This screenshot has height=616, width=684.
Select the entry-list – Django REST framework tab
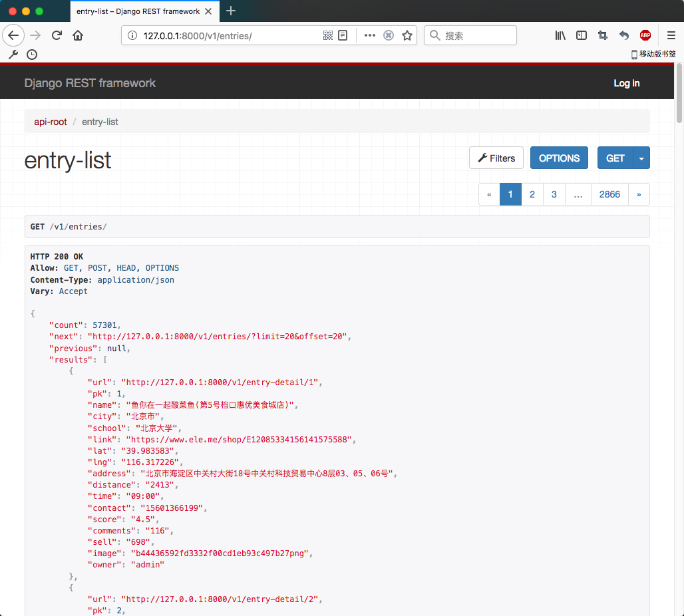[138, 11]
